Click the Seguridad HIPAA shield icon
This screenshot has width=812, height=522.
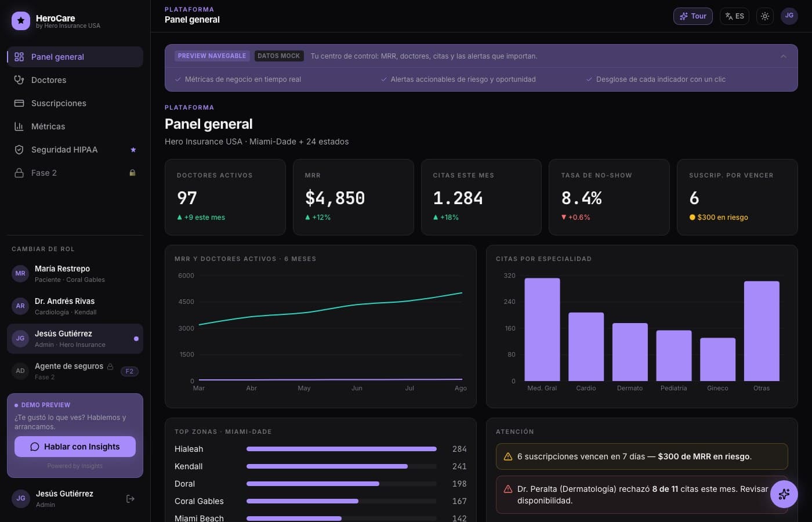19,150
